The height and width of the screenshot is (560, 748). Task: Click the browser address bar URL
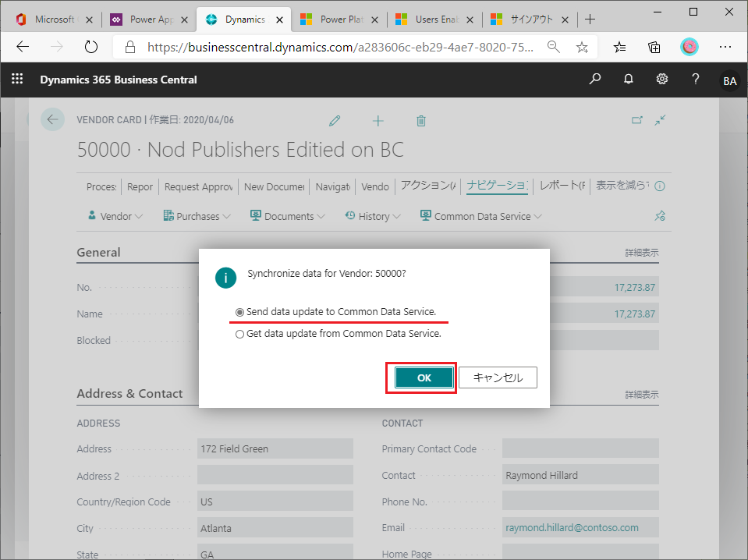(340, 47)
